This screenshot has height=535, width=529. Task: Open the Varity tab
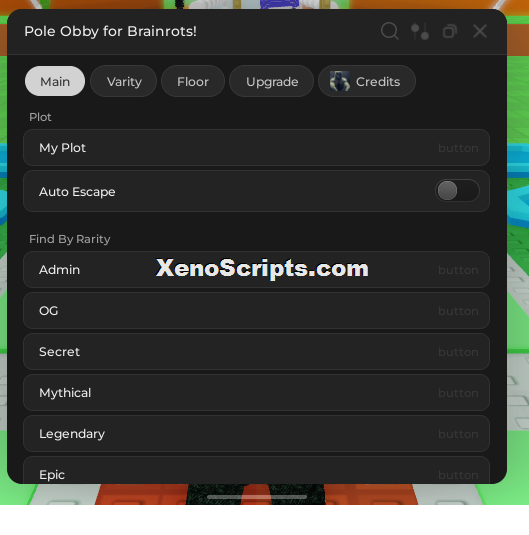[124, 81]
